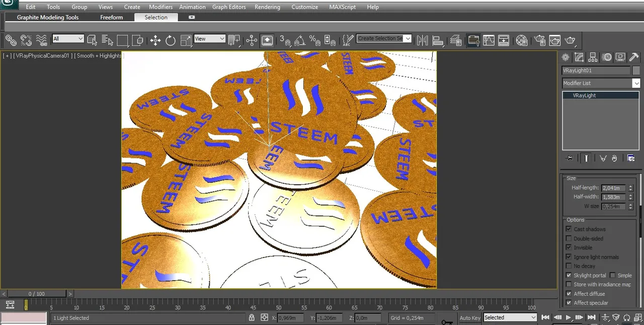
Task: Click the Render Production teapot icon
Action: pos(570,40)
